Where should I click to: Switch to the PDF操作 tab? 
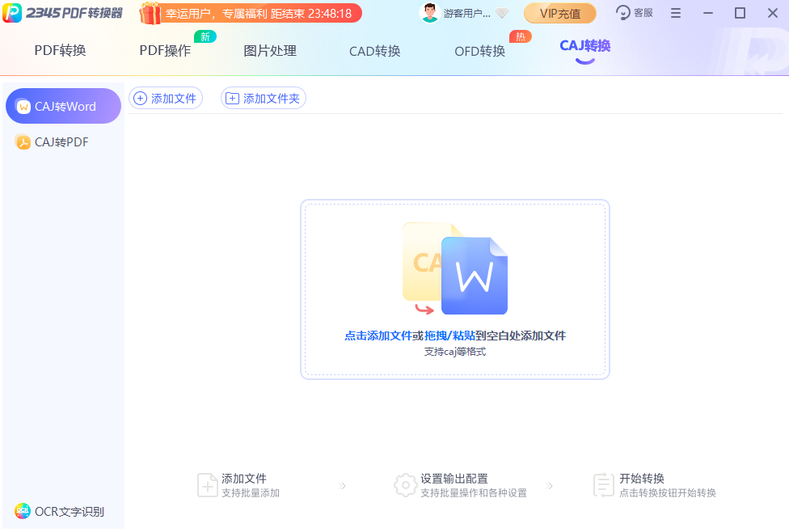tap(165, 50)
